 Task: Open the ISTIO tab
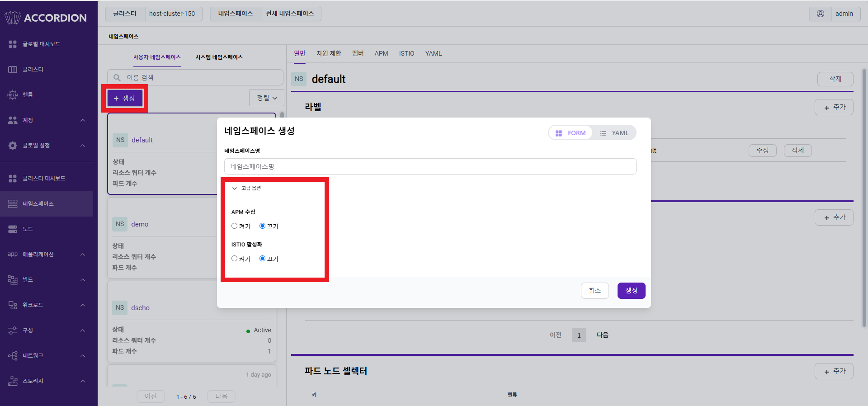pos(406,53)
